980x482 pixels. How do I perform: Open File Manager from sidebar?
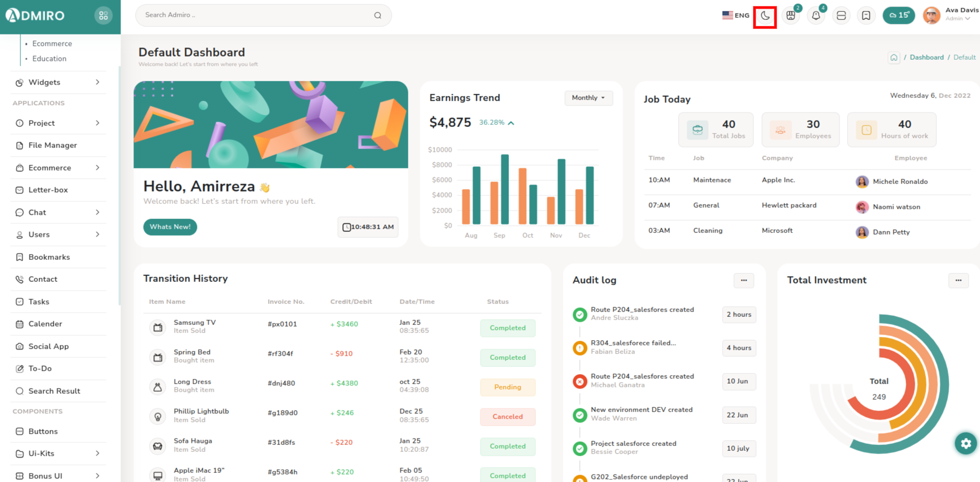(x=53, y=145)
